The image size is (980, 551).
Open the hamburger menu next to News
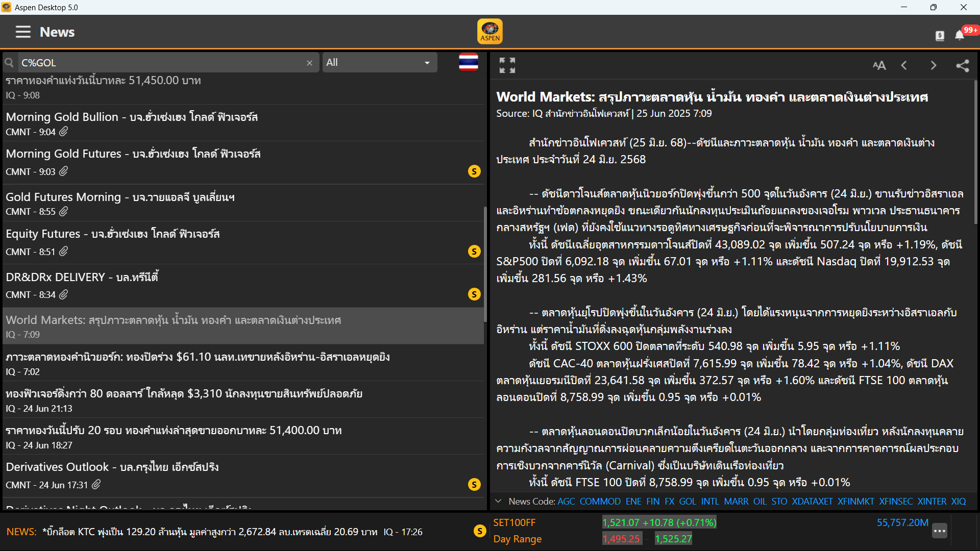pyautogui.click(x=23, y=32)
